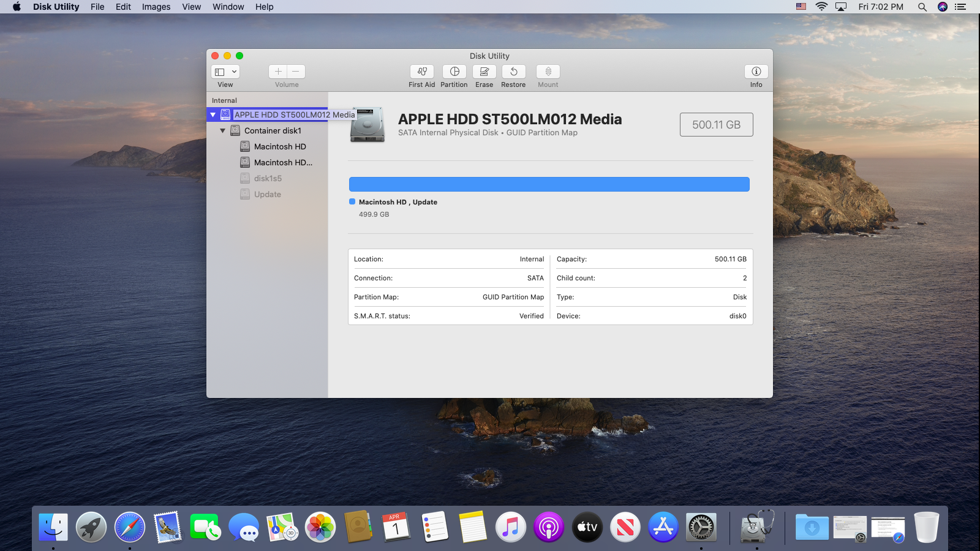Screen dimensions: 980x551
Task: Open the Disk Utility application menu
Action: [56, 7]
